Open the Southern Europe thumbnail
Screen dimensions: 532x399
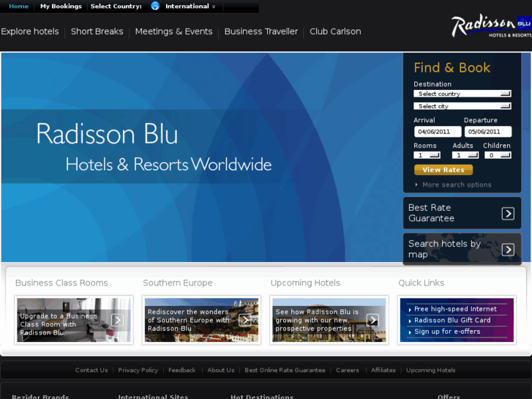click(201, 320)
